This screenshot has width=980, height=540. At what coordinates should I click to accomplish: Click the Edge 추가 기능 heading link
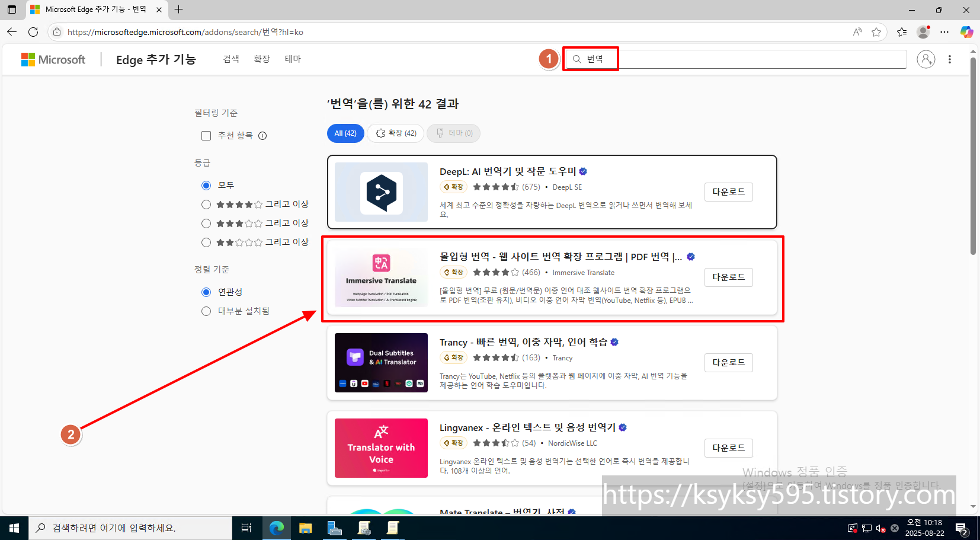point(156,59)
